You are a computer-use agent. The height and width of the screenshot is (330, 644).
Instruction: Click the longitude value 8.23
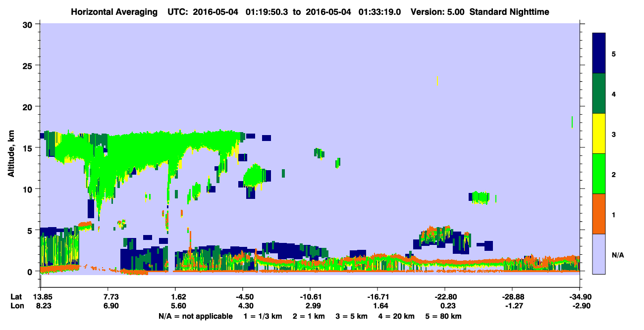[44, 306]
